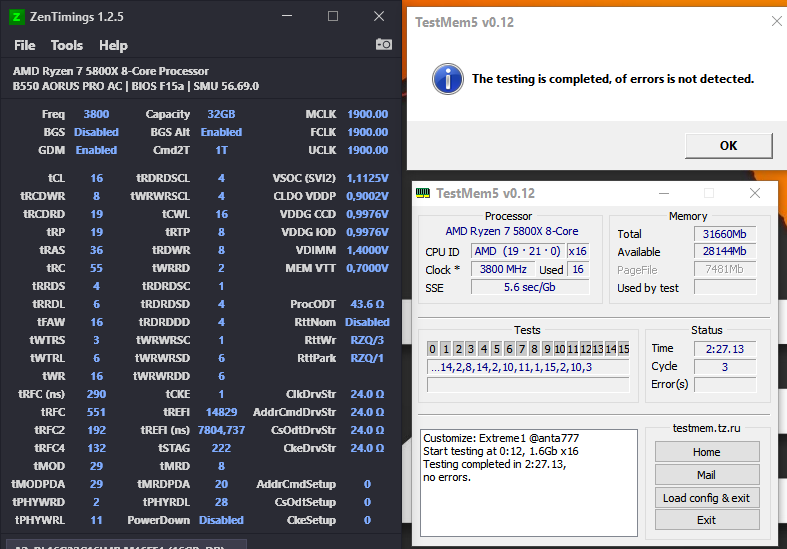Click the test sequence field '...14,2,8,14,2,10'
The image size is (787, 549).
[528, 367]
